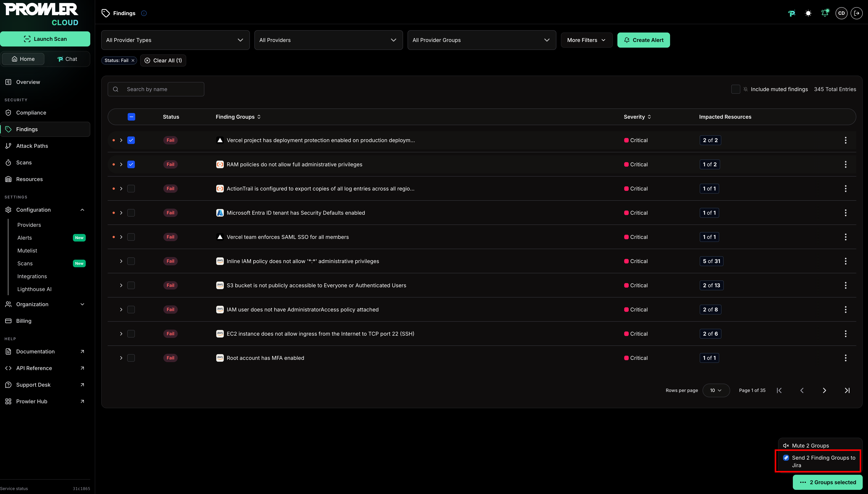The width and height of the screenshot is (868, 494).
Task: Check the Inline IAM policy row checkbox
Action: coord(131,261)
